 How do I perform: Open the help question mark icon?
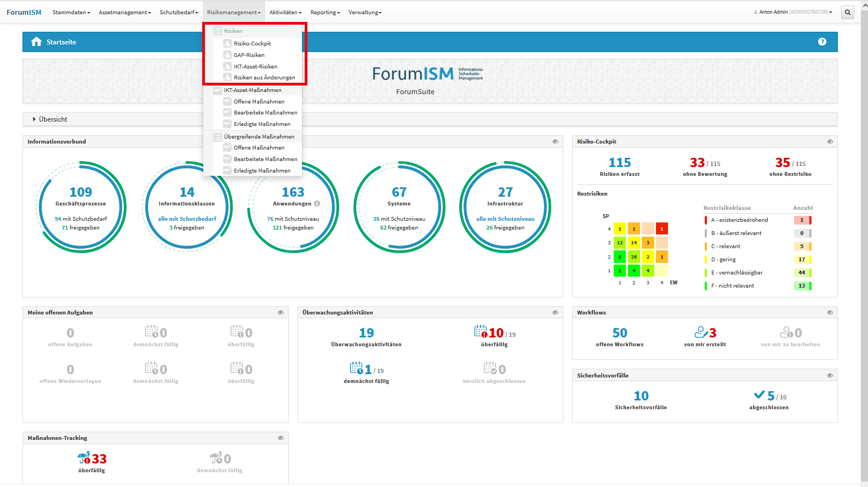tap(822, 42)
